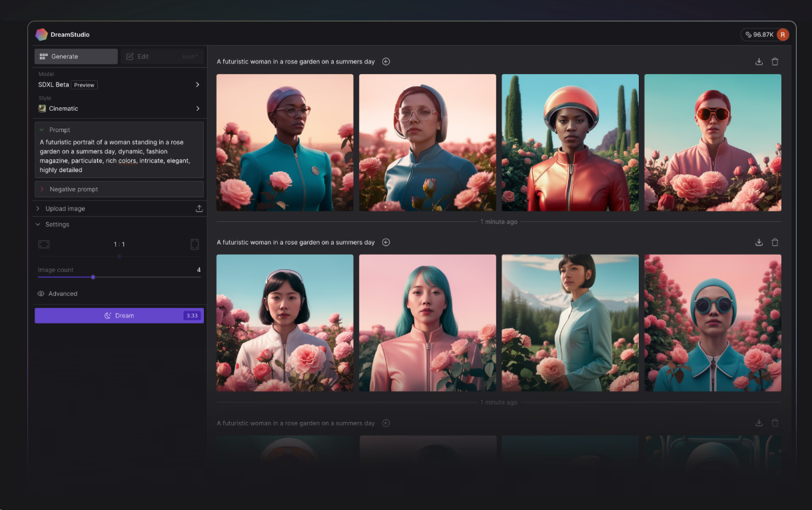
Task: Switch to the Edit tab
Action: point(162,57)
